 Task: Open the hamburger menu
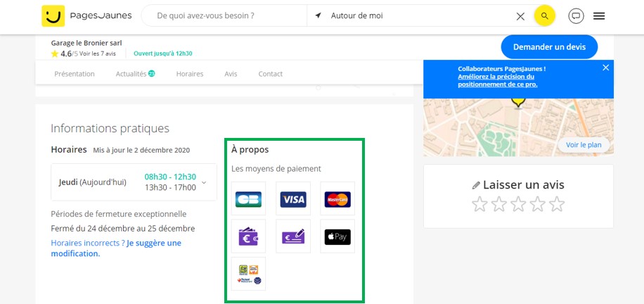click(599, 16)
